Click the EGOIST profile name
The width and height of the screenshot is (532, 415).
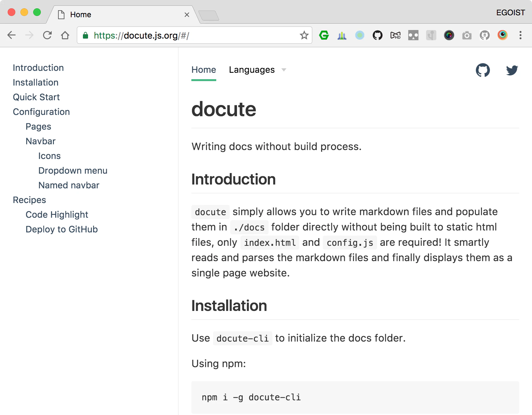[511, 12]
